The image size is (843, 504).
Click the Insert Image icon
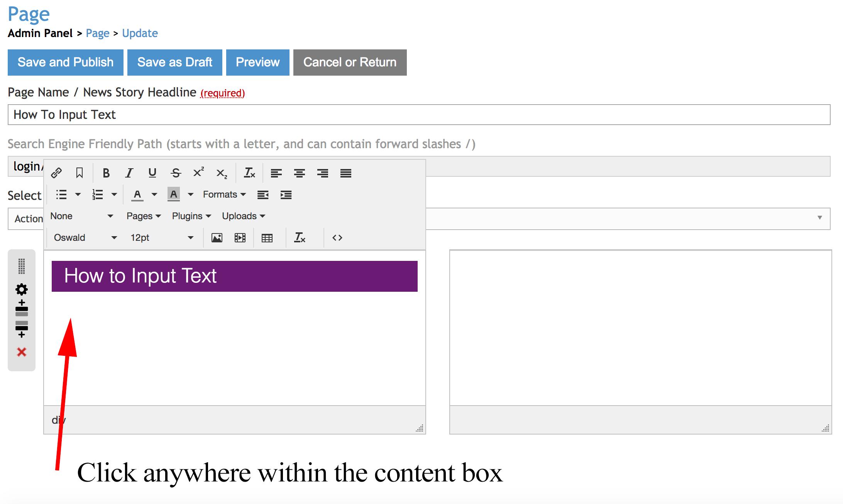(217, 238)
